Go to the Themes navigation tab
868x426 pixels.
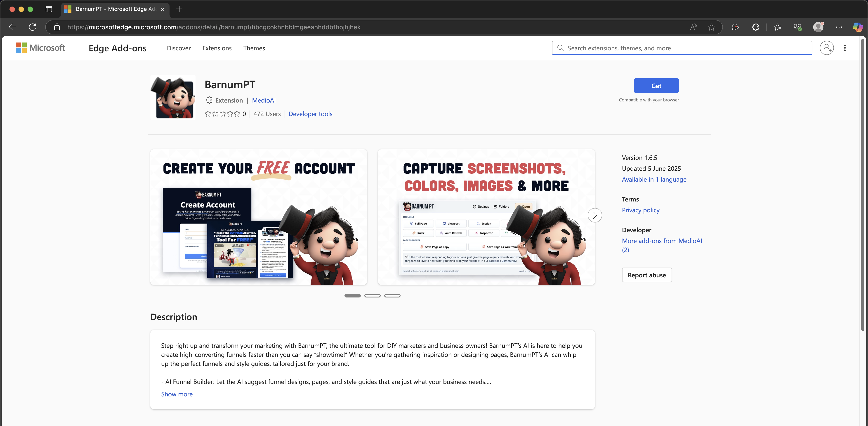[254, 48]
